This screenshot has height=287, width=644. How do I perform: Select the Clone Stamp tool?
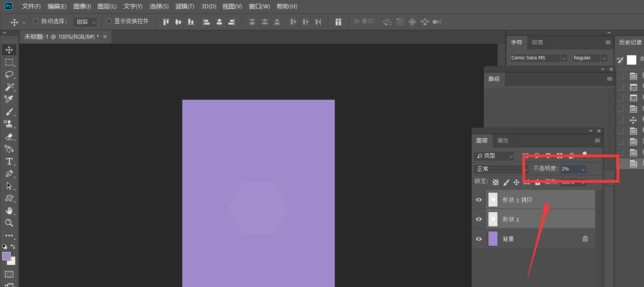9,124
